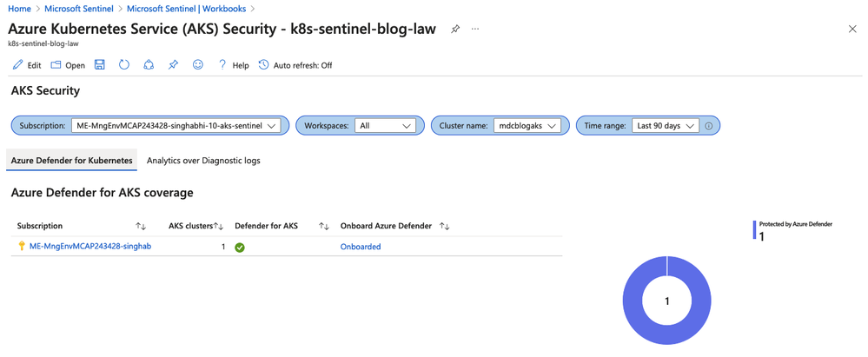868x357 pixels.
Task: Open the Onboarded link
Action: point(361,247)
